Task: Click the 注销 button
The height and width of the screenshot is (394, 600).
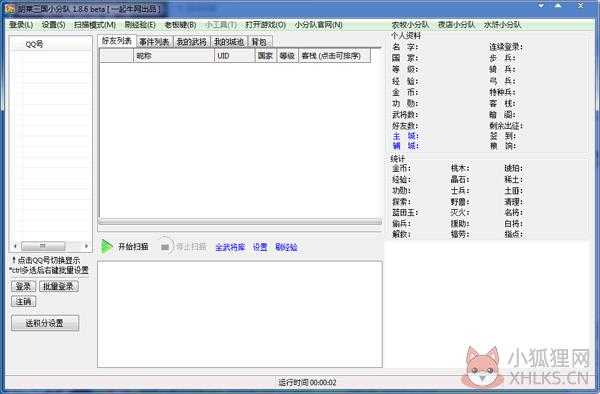Action: click(x=23, y=301)
